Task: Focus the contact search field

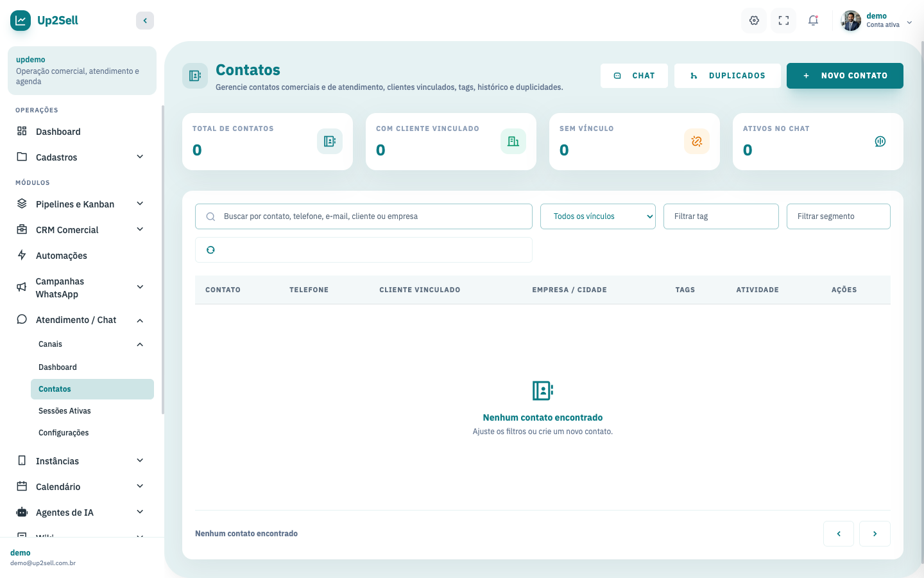Action: (x=364, y=216)
